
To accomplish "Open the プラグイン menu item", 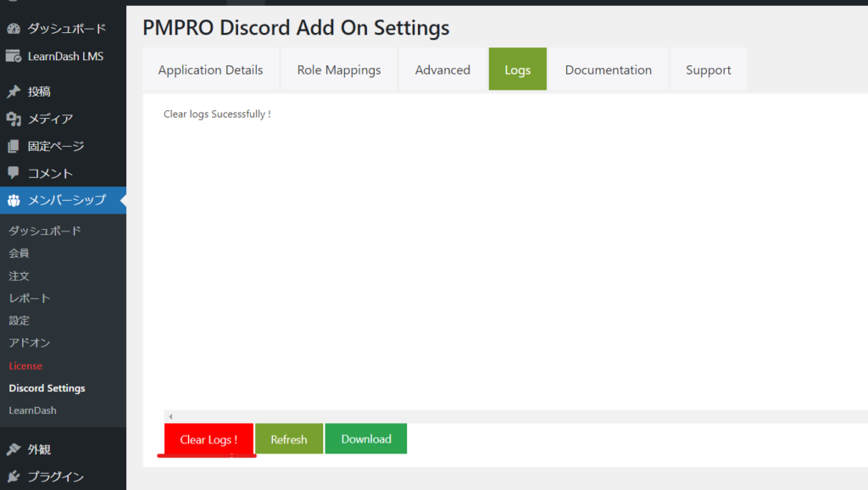I will tap(63, 476).
